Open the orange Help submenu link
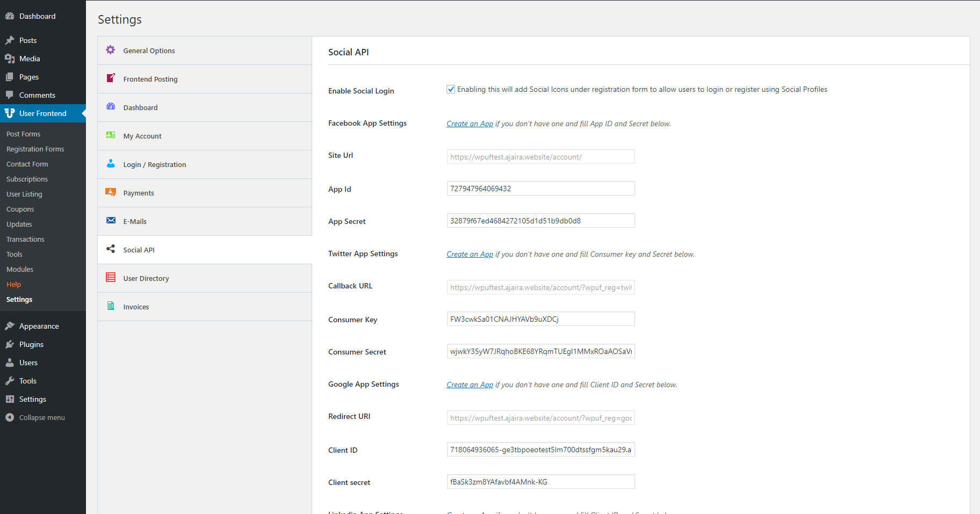 [14, 284]
